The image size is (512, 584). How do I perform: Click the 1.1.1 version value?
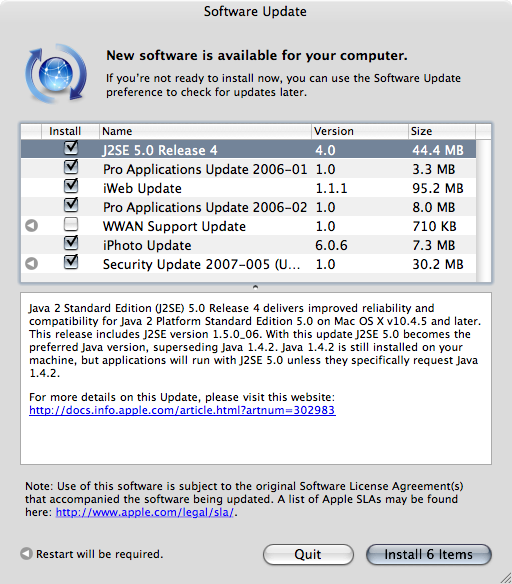pos(331,188)
